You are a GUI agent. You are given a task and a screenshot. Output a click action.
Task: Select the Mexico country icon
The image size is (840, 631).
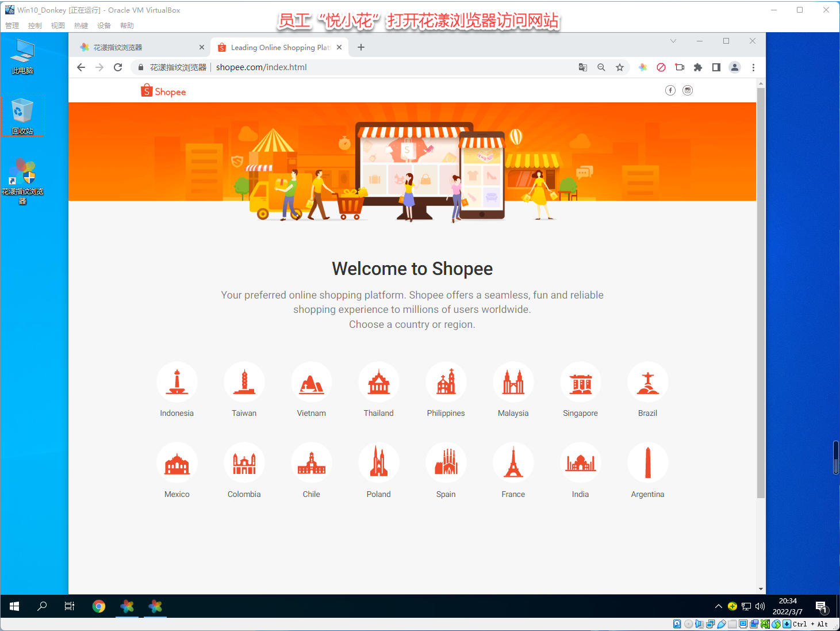click(x=177, y=462)
